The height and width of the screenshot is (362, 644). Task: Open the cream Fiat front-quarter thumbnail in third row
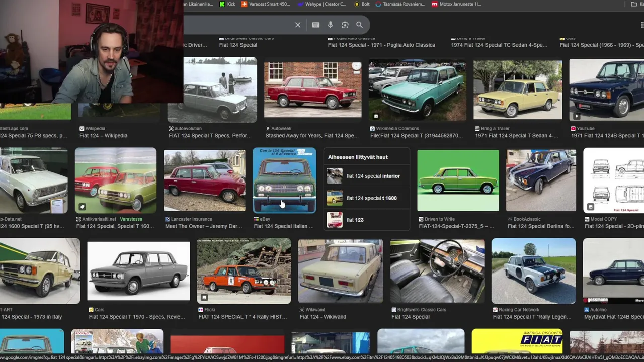[x=40, y=271]
